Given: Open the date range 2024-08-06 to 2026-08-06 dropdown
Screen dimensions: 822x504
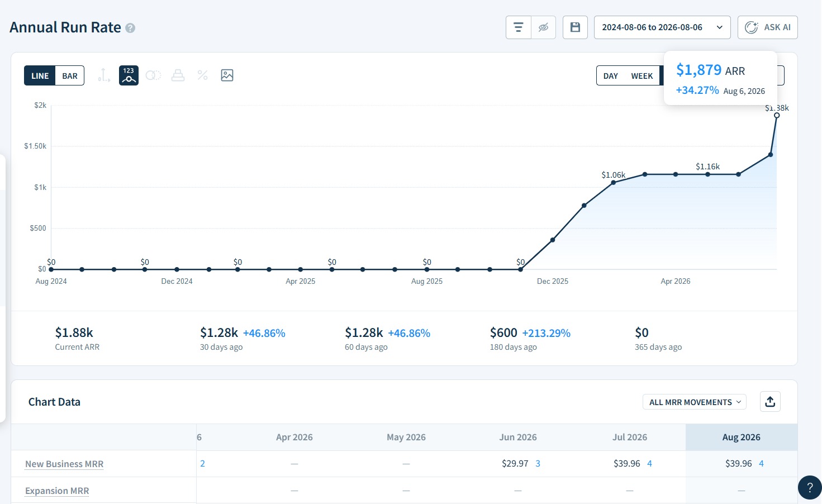Looking at the screenshot, I should pyautogui.click(x=662, y=27).
